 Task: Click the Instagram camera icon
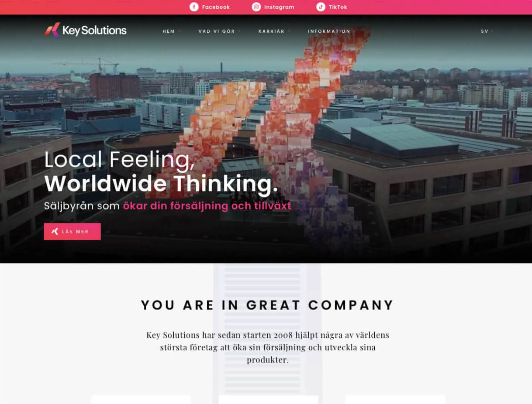(256, 7)
